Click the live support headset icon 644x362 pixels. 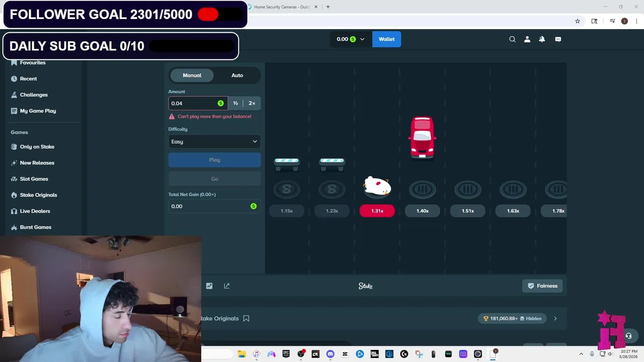[x=628, y=336]
